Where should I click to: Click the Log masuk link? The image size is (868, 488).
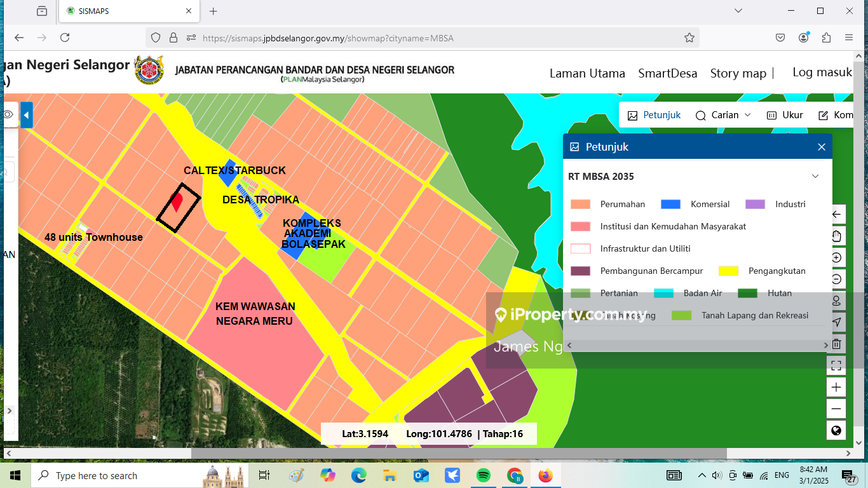(x=822, y=72)
